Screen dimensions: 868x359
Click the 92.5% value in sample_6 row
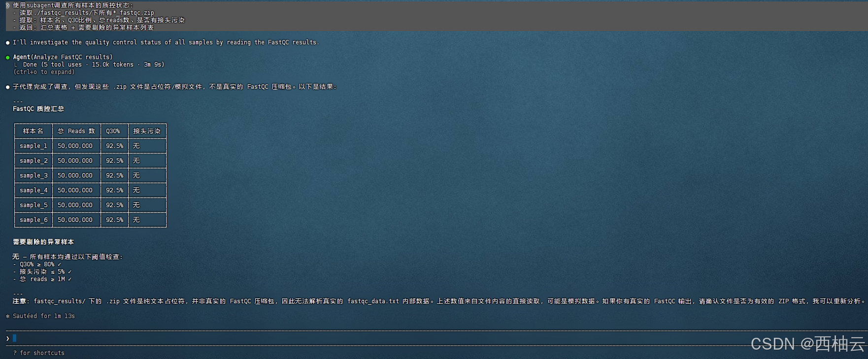pos(115,220)
